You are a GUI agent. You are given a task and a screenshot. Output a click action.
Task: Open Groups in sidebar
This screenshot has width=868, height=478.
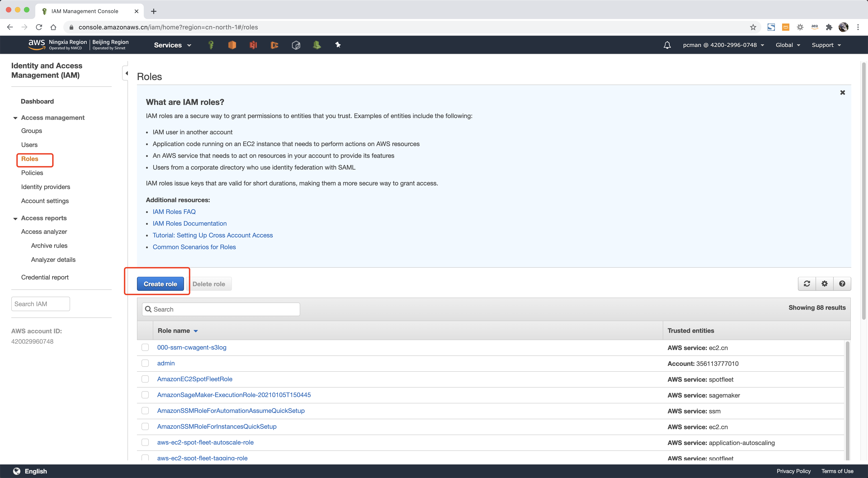click(x=32, y=131)
